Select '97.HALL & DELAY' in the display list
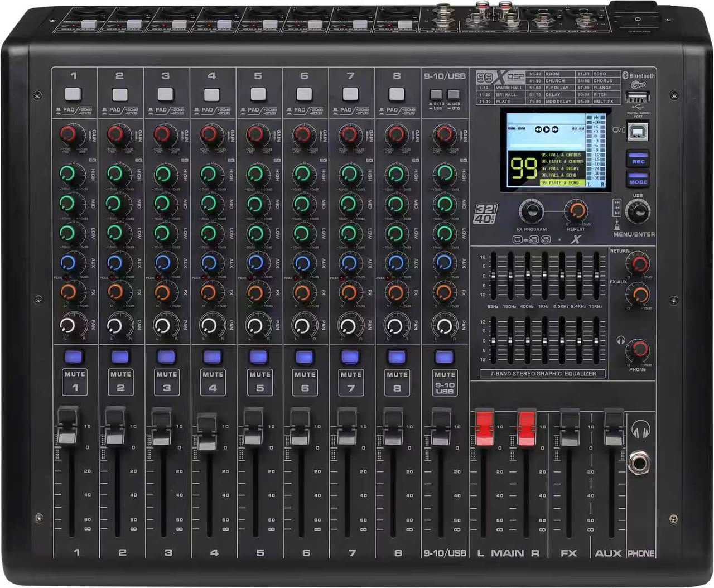714x588 pixels. (x=560, y=168)
